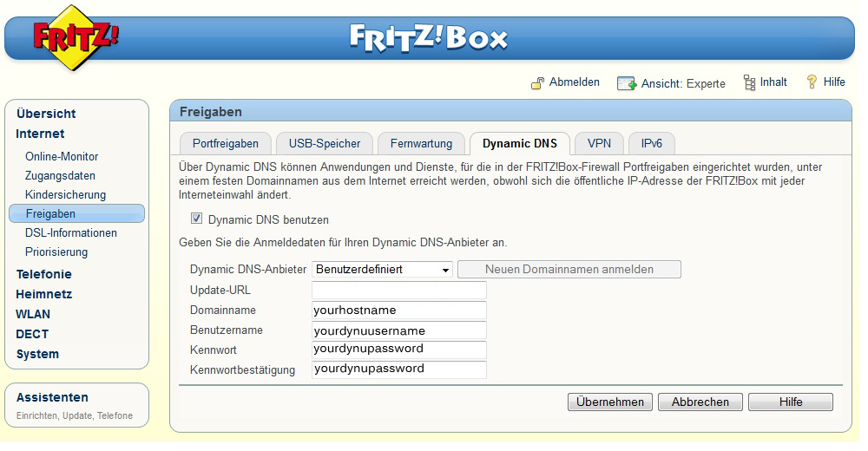Open DECT section in sidebar

tap(32, 334)
